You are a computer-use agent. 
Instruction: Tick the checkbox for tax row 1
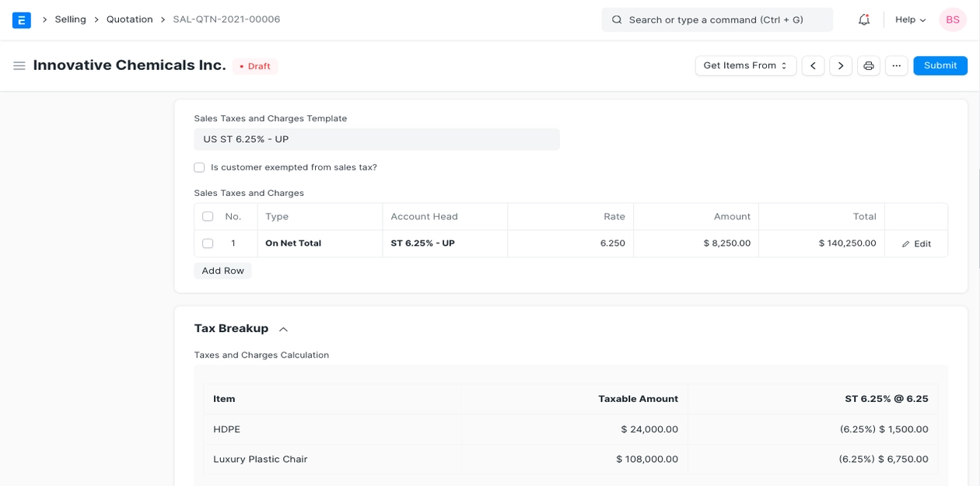point(208,243)
